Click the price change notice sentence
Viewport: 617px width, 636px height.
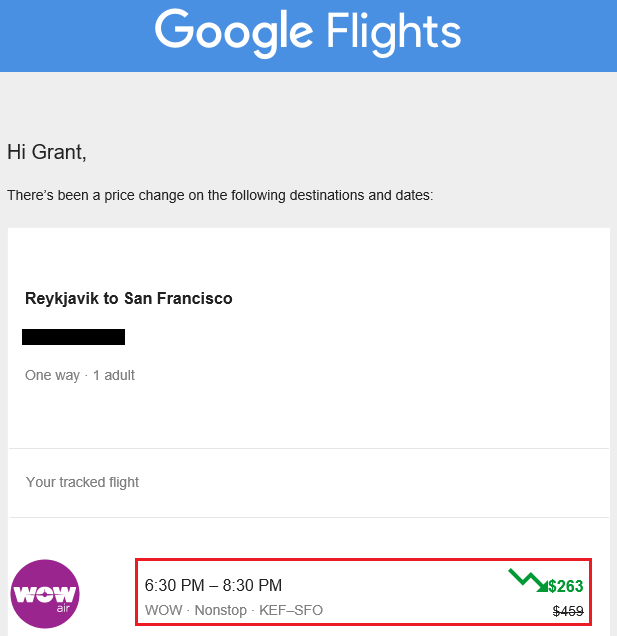[x=220, y=195]
